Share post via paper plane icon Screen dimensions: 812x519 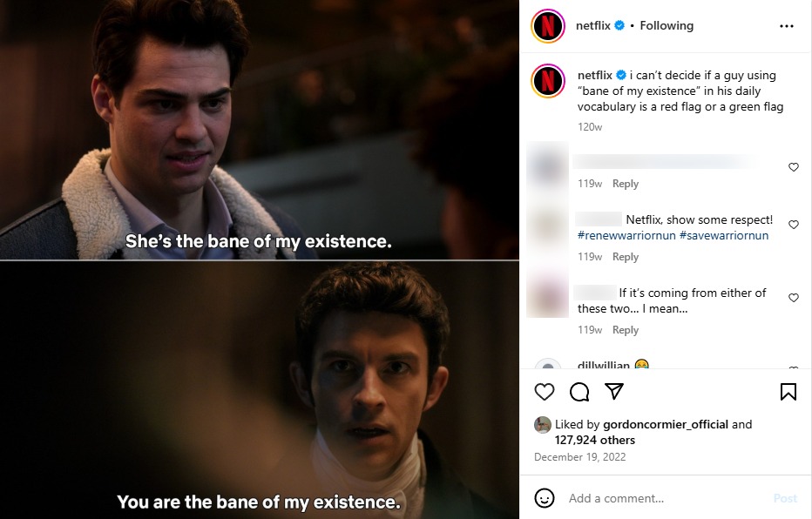pyautogui.click(x=614, y=391)
